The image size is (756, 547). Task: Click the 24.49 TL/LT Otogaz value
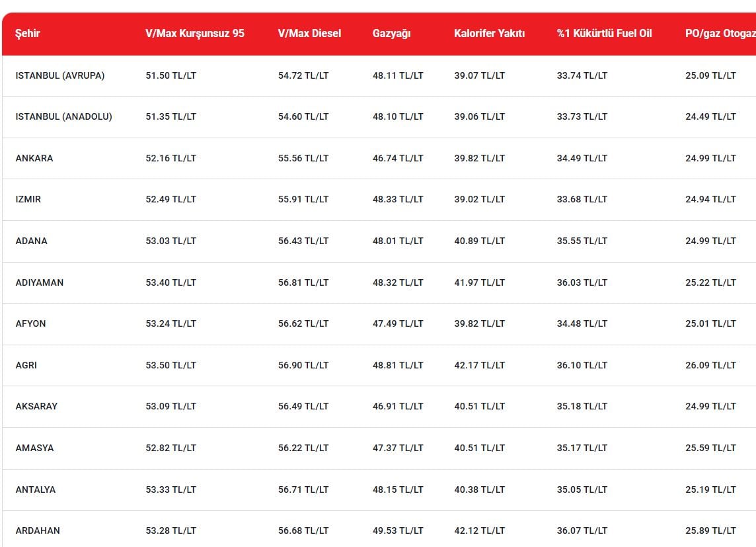710,116
